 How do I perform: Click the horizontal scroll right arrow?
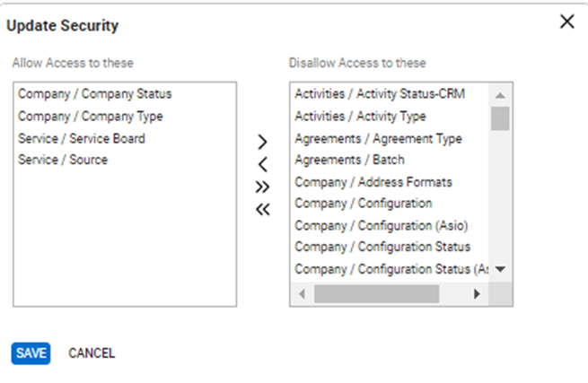tap(477, 293)
